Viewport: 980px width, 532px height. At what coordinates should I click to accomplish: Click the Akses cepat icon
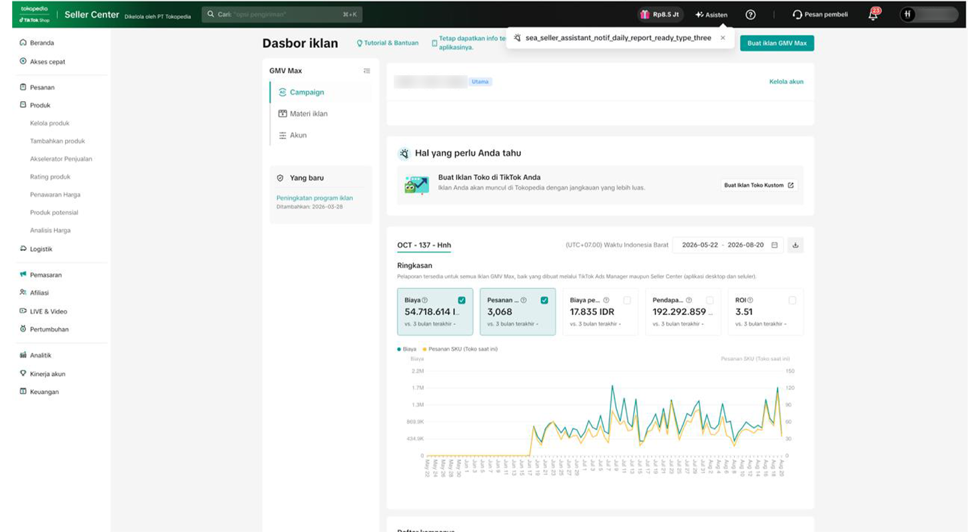click(x=23, y=61)
